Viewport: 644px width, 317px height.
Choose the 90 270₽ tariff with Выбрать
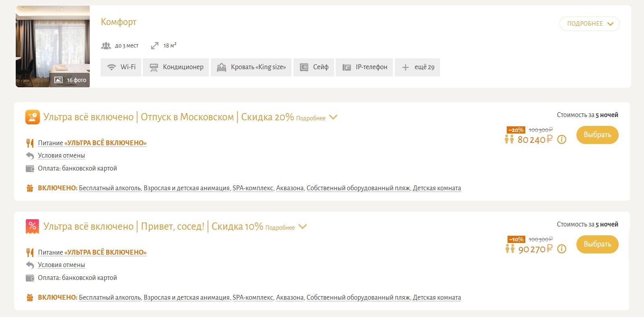[597, 245]
